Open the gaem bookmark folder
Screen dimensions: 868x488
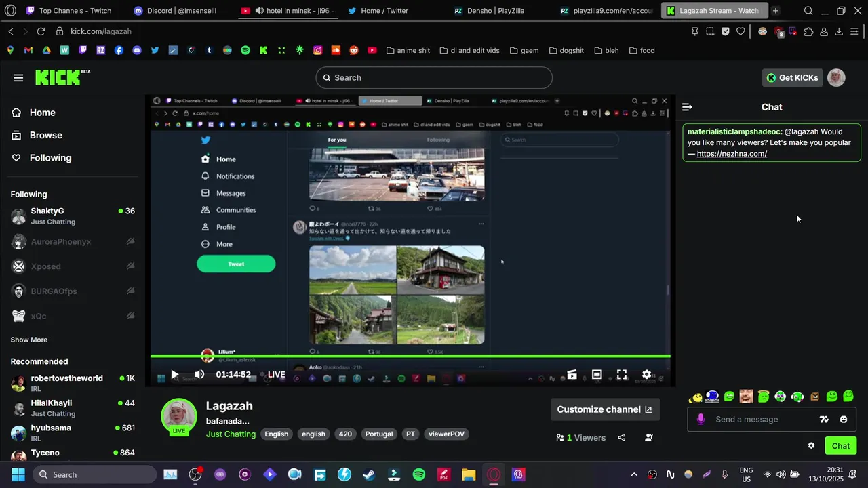pyautogui.click(x=524, y=50)
